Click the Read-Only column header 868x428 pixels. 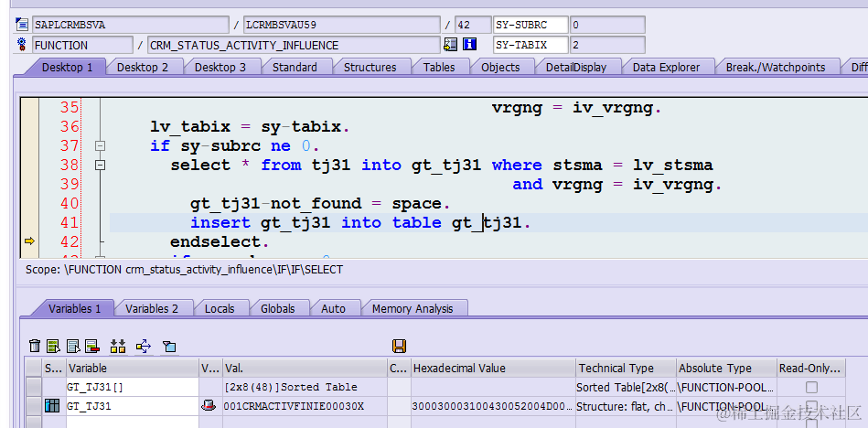[811, 369]
